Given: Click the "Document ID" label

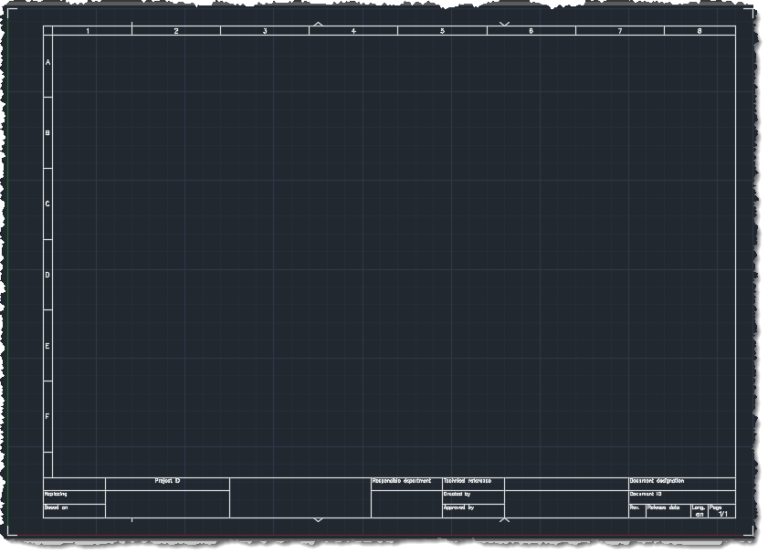Looking at the screenshot, I should point(646,494).
